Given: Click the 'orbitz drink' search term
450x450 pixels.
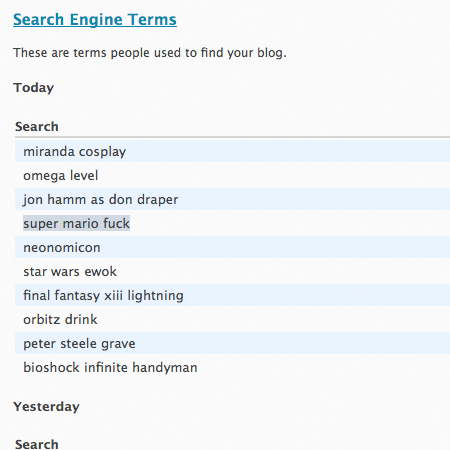Looking at the screenshot, I should 60,319.
